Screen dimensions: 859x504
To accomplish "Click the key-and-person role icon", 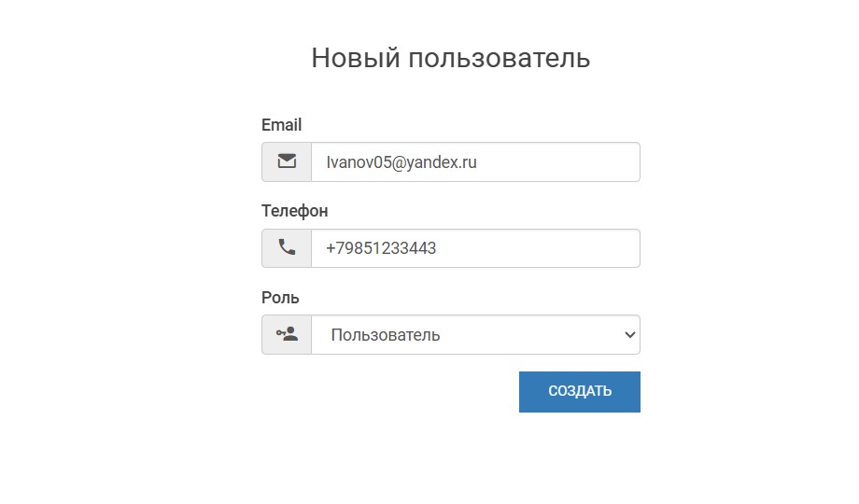I will pos(287,334).
